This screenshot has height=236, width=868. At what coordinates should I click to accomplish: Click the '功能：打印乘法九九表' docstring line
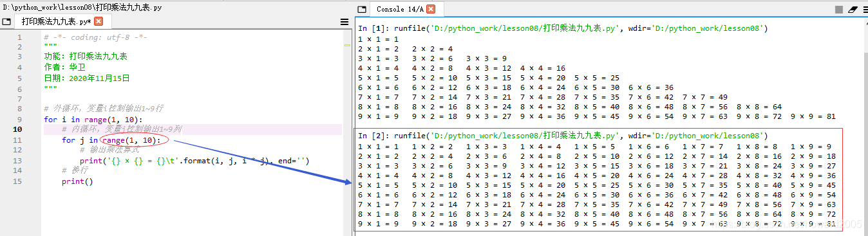coord(86,57)
